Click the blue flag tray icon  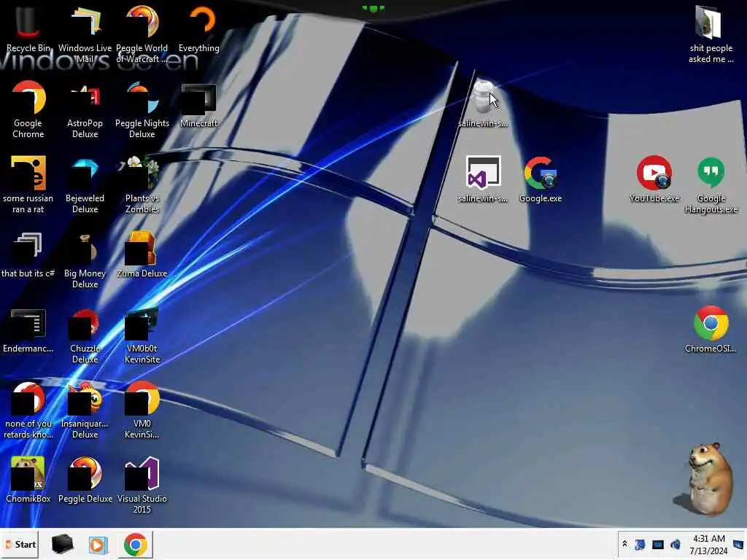640,544
